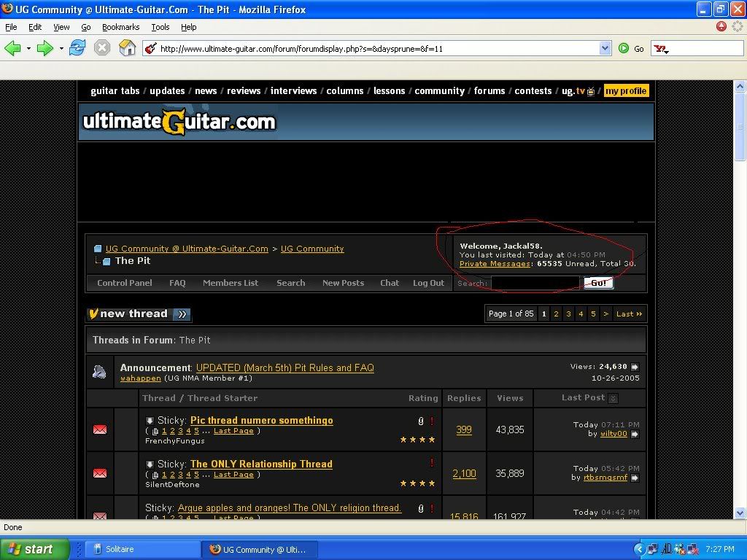Open the Members List link
This screenshot has width=747, height=560.
[231, 283]
